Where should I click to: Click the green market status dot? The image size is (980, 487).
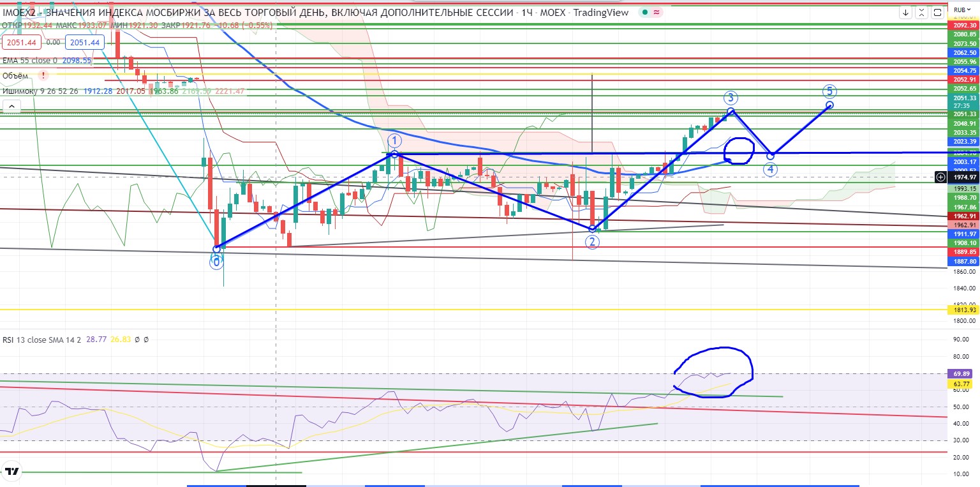pos(646,12)
